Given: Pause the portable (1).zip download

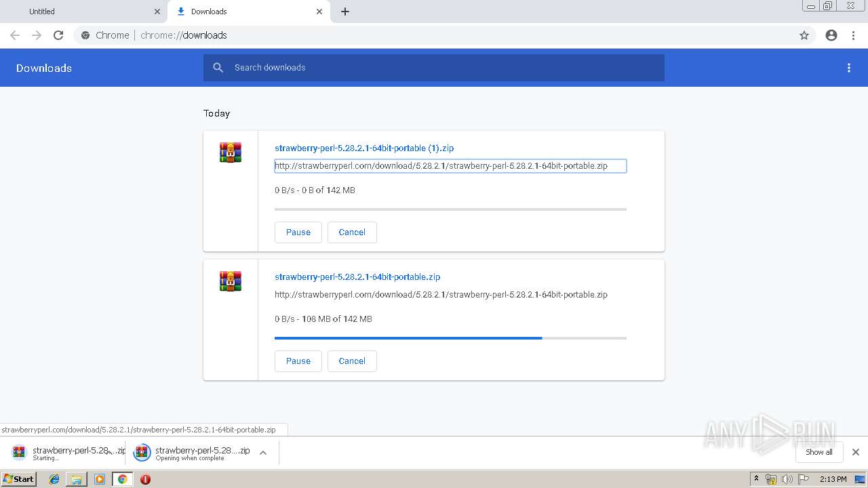Looking at the screenshot, I should [x=298, y=232].
